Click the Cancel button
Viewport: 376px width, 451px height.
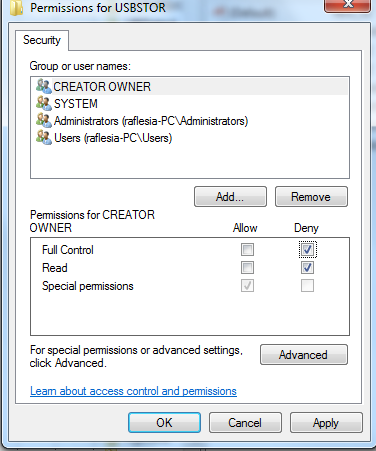click(x=245, y=423)
